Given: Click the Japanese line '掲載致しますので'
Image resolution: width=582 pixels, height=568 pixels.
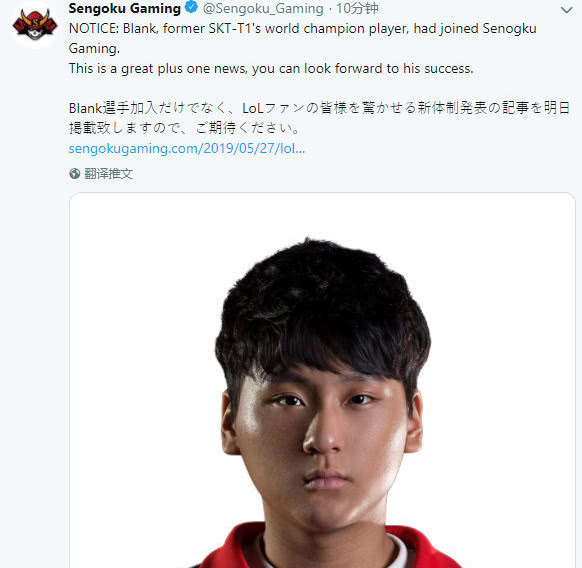Looking at the screenshot, I should point(184,128).
